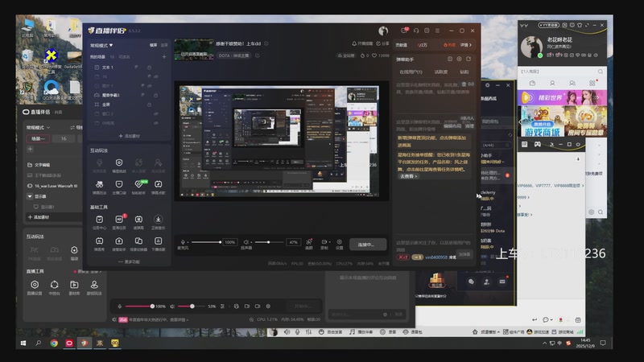Image resolution: width=644 pixels, height=362 pixels.
Task: Mute the 扬声器 speaker icon in front window
Action: pyautogui.click(x=246, y=242)
